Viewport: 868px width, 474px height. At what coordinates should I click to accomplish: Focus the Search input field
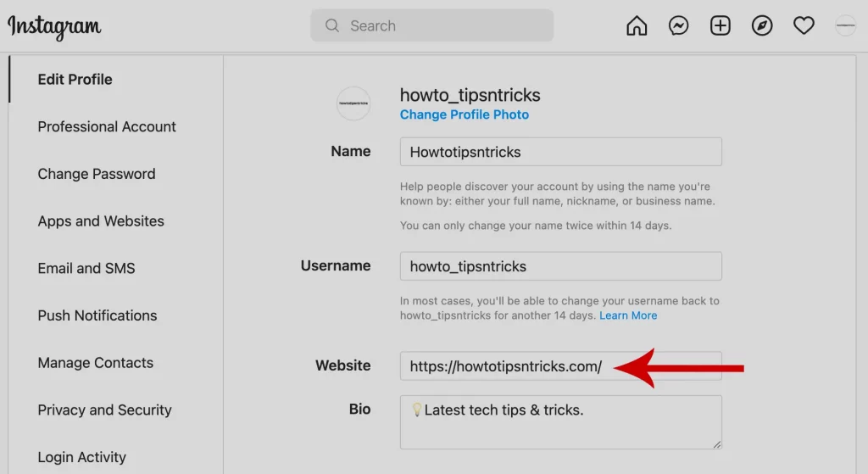click(x=431, y=25)
